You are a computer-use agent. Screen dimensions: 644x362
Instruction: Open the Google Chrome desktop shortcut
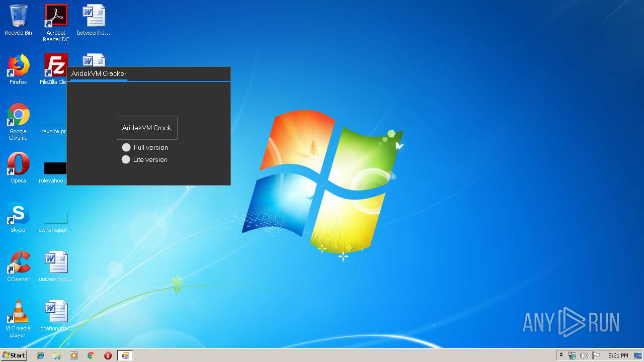pos(18,122)
